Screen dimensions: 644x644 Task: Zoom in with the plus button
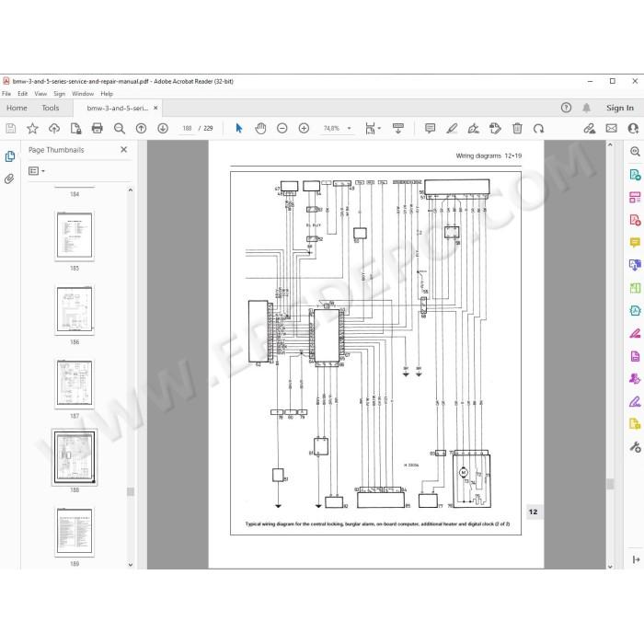point(304,129)
